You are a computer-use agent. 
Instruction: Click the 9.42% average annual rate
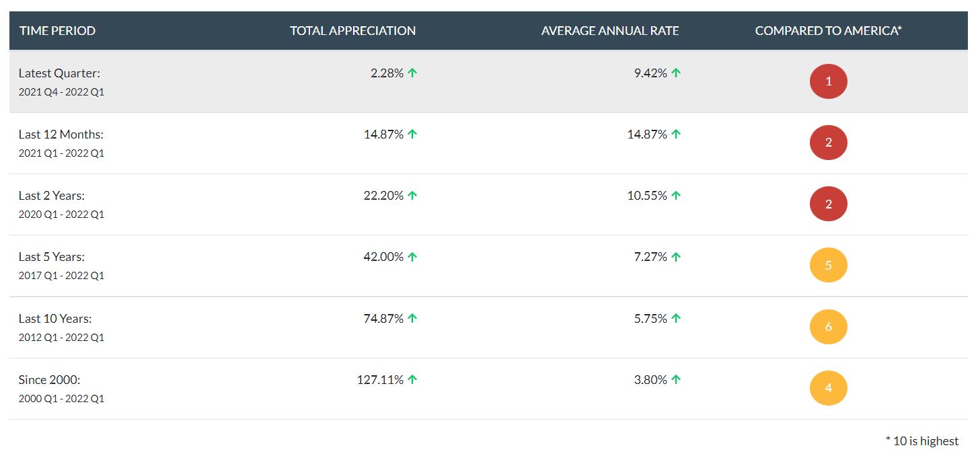(650, 73)
